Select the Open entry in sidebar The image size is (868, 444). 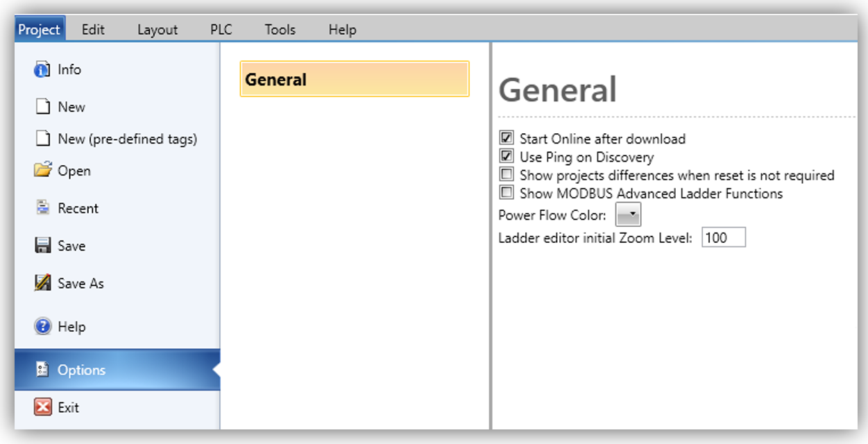tap(74, 171)
